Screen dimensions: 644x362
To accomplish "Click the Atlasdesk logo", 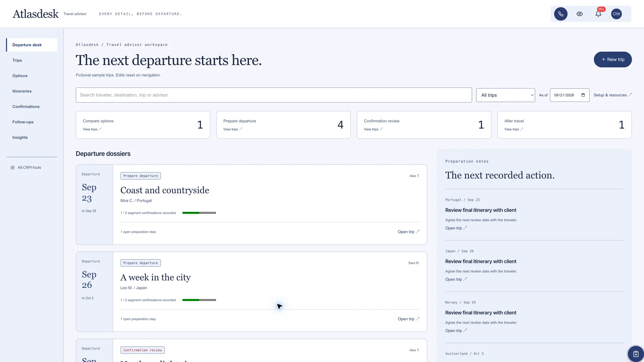I will coord(36,14).
